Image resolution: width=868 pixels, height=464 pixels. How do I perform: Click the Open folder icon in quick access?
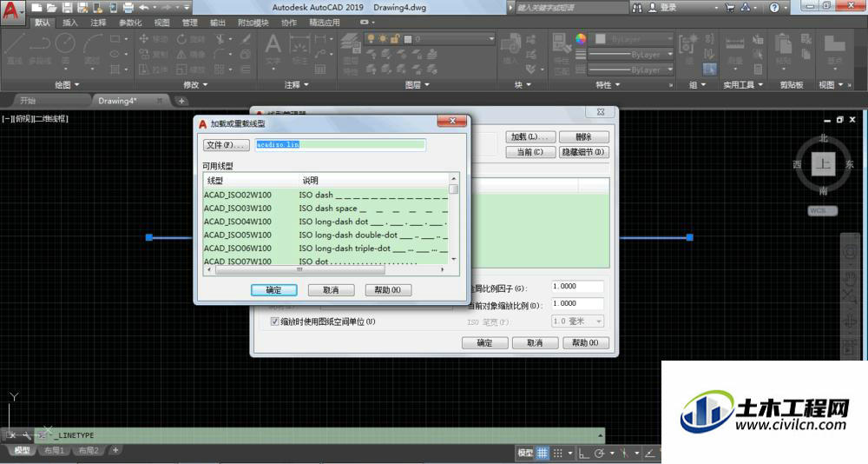tap(51, 8)
